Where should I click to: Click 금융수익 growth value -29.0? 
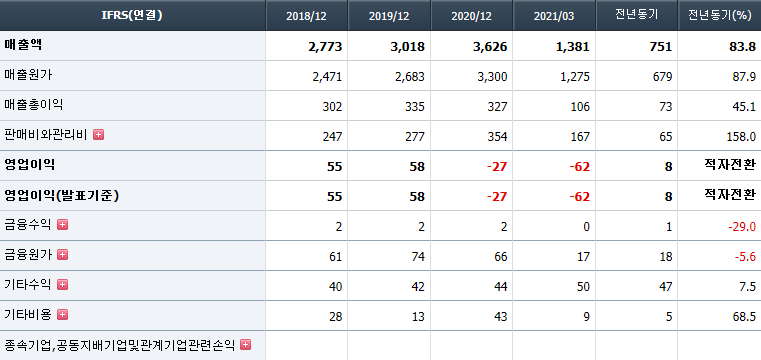coord(742,227)
